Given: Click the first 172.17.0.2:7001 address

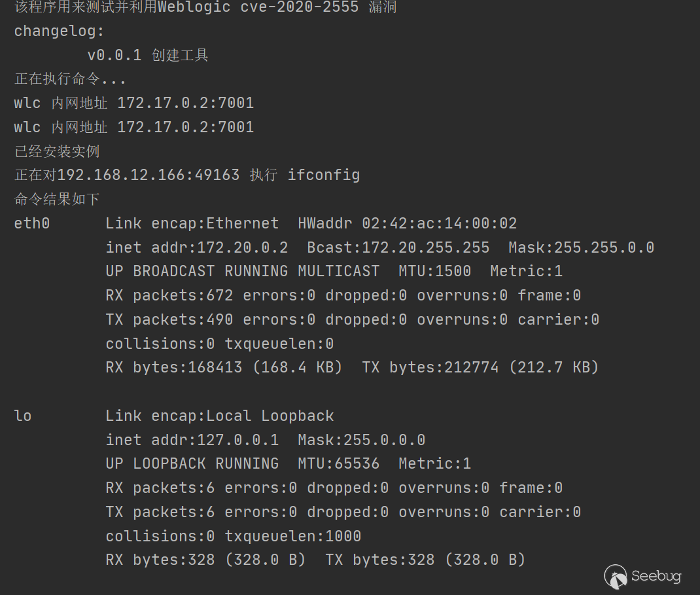Looking at the screenshot, I should [185, 103].
